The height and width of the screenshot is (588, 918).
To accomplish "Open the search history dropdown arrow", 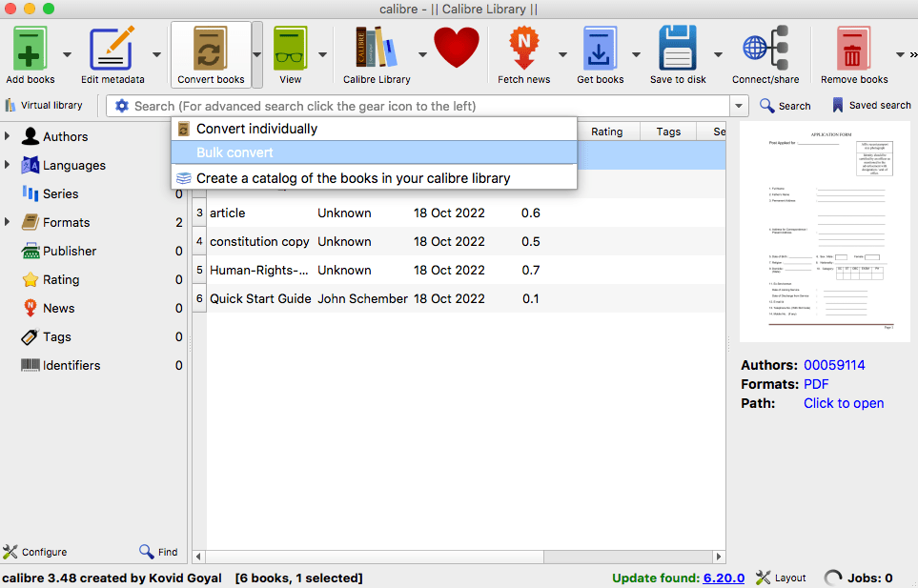I will coord(739,106).
